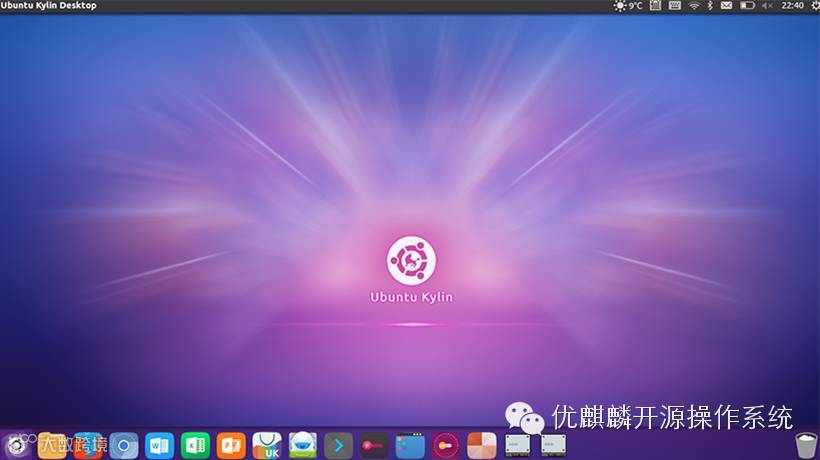Launch the gray app with the blue chevron
The height and width of the screenshot is (460, 820).
pyautogui.click(x=338, y=446)
